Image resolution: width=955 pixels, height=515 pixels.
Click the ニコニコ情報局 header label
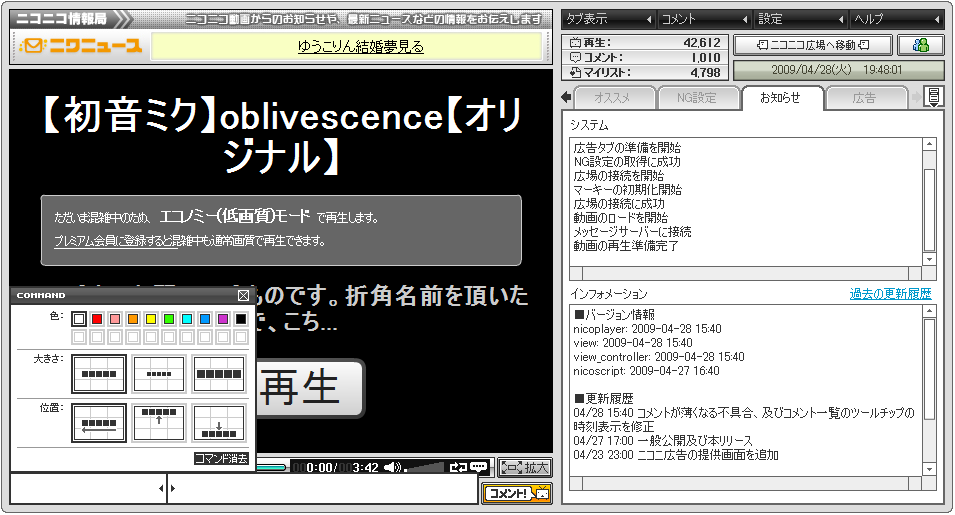click(62, 19)
